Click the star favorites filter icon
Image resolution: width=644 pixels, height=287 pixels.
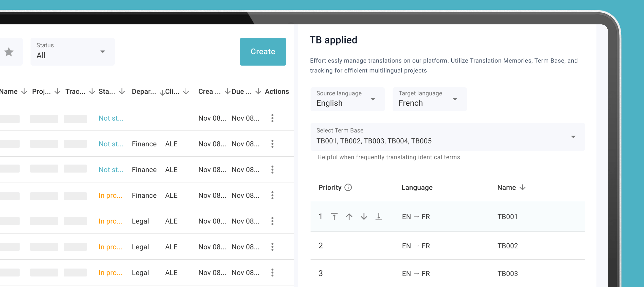(9, 51)
